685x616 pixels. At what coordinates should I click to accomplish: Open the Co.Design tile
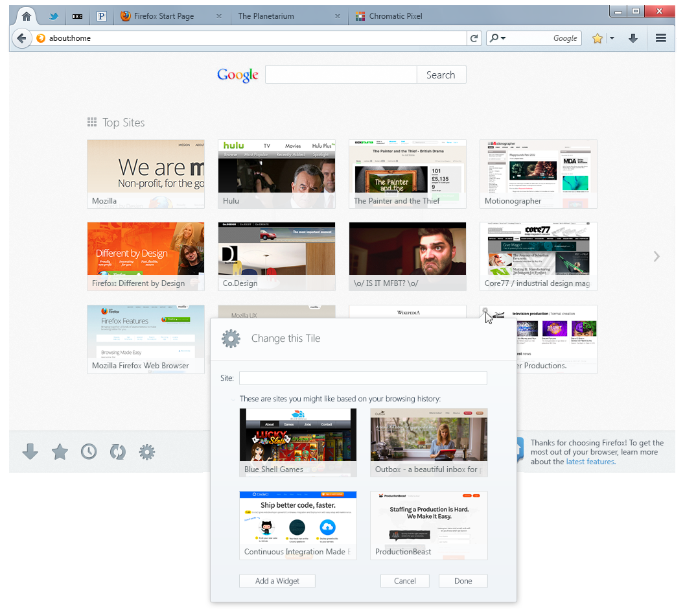click(277, 257)
